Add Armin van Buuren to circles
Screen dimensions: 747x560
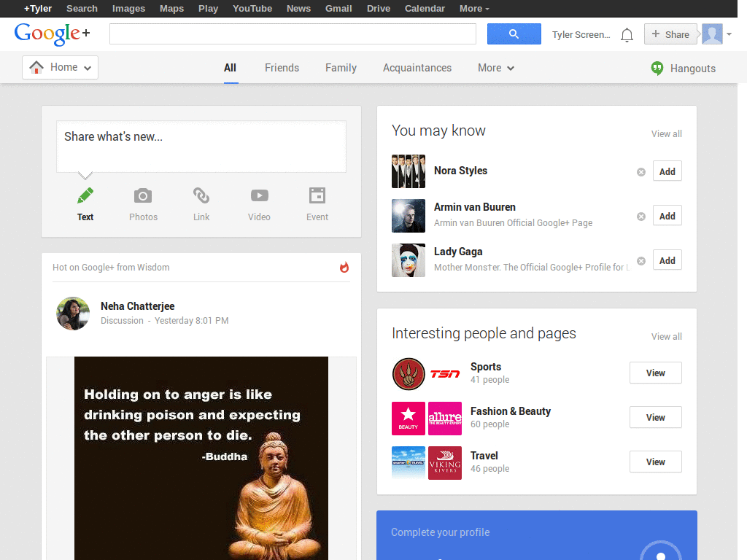click(667, 216)
